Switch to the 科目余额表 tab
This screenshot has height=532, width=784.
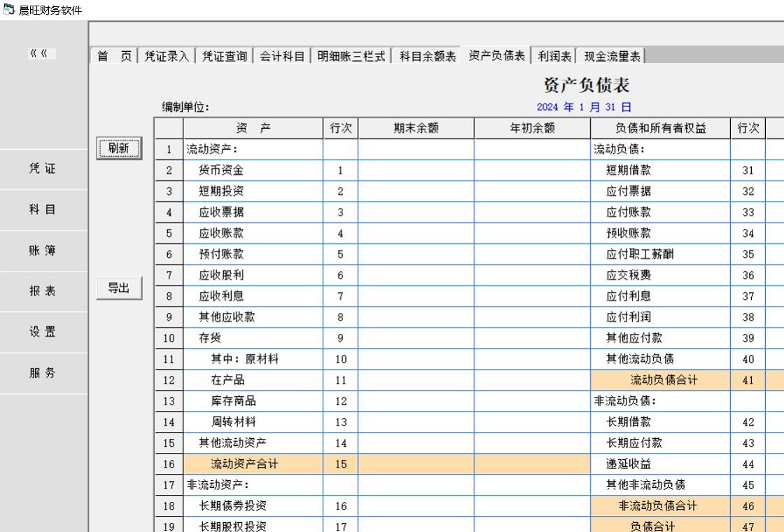pos(428,56)
